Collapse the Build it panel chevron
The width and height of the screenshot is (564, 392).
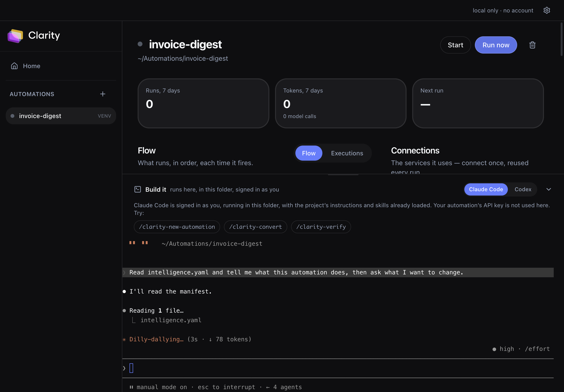pos(548,189)
